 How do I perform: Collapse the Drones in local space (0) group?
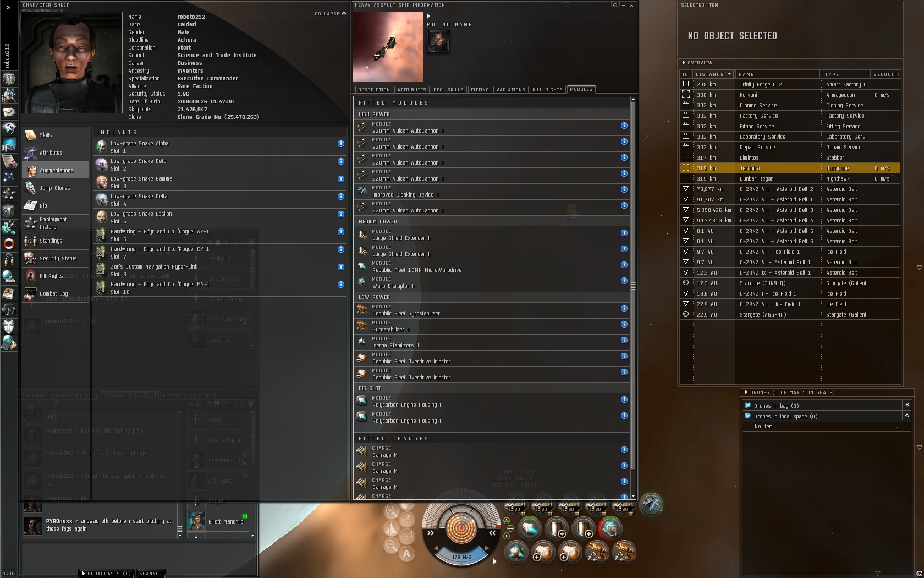point(907,416)
